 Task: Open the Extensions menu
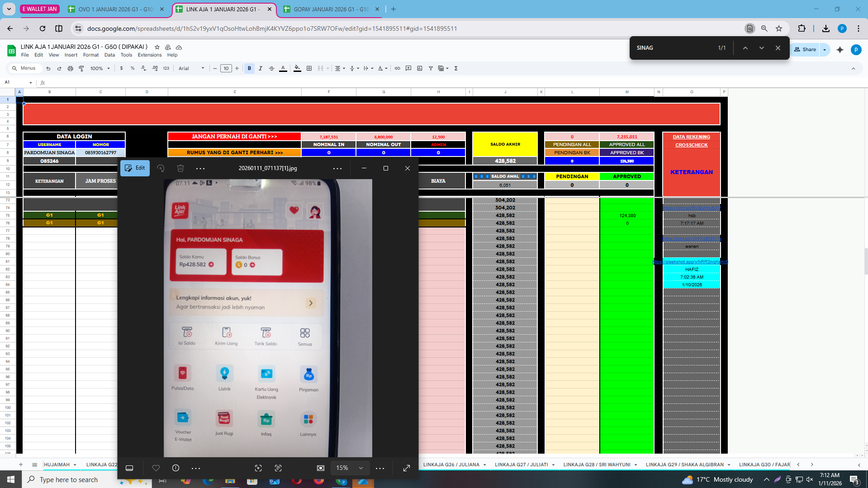pos(150,55)
